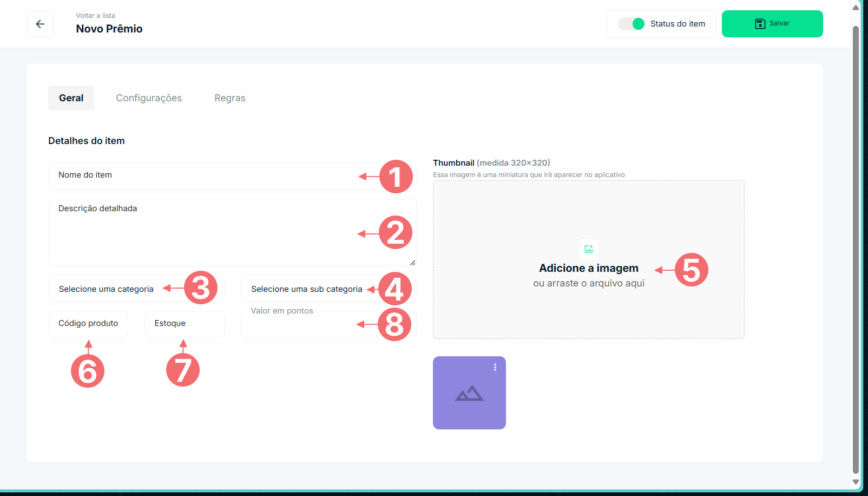The height and width of the screenshot is (496, 868).
Task: Click the add image icon in upload area
Action: [x=588, y=249]
